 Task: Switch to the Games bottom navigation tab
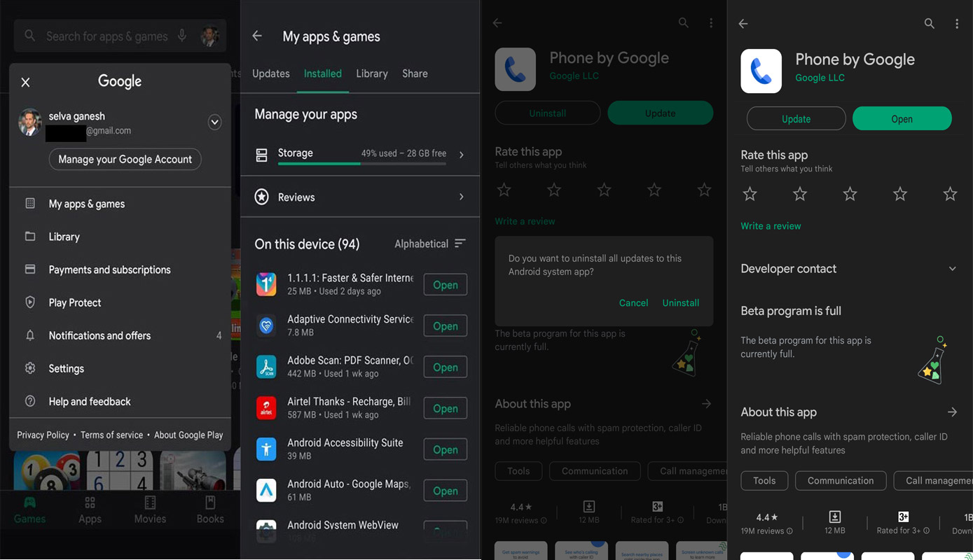pyautogui.click(x=29, y=510)
